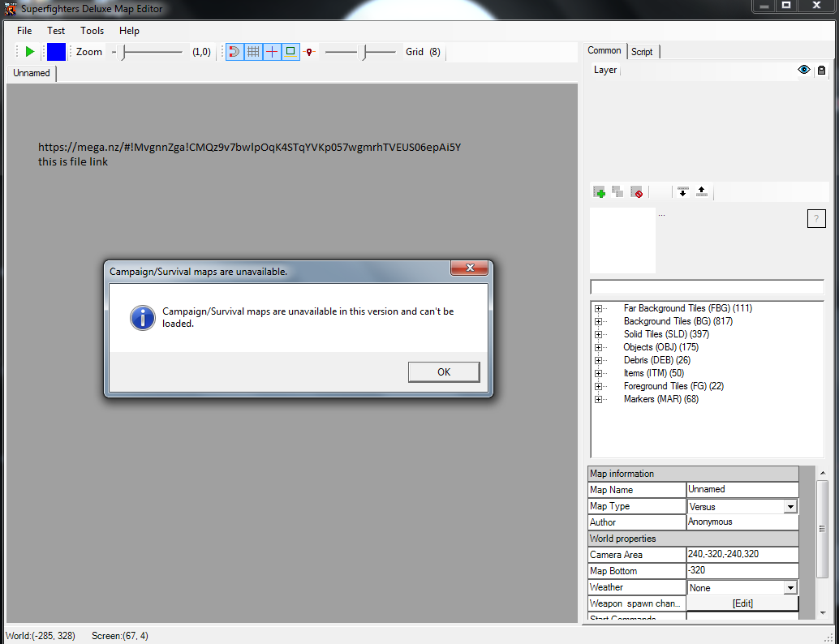Click the duplicate layer icon
The width and height of the screenshot is (839, 644).
(618, 192)
